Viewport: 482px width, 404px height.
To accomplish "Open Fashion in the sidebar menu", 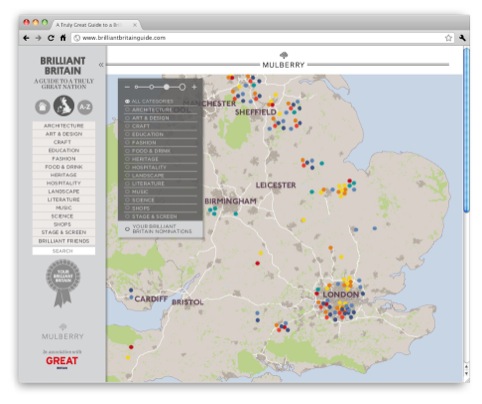I will [64, 159].
